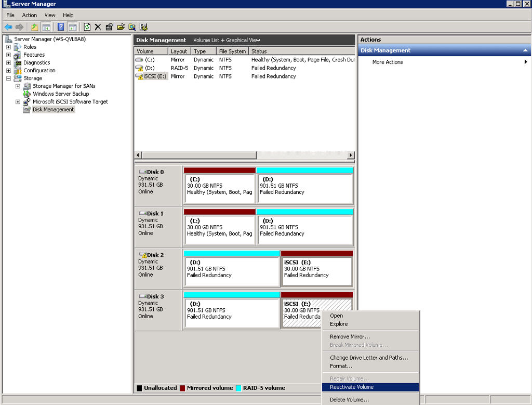532x405 pixels.
Task: Click the Configuration node icon
Action: [x=17, y=71]
